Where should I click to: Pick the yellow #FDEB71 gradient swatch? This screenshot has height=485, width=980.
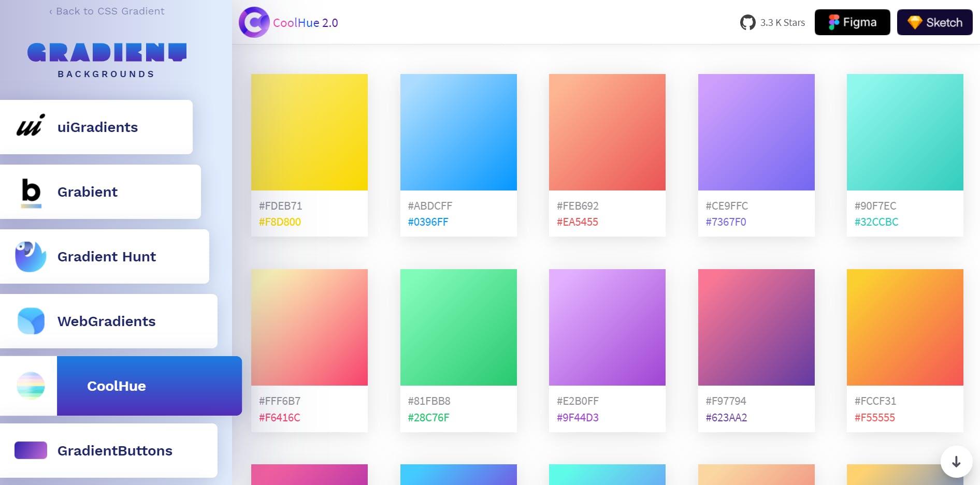tap(309, 132)
